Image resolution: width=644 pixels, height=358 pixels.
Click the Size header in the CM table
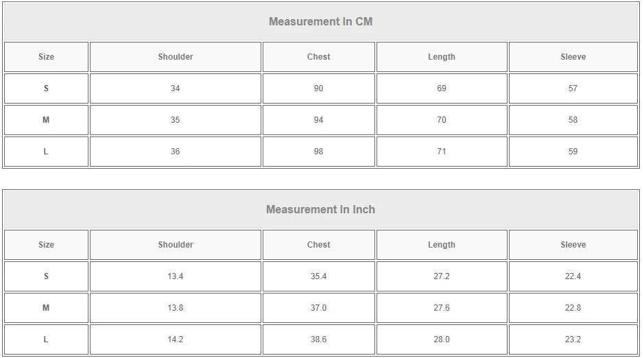[46, 57]
